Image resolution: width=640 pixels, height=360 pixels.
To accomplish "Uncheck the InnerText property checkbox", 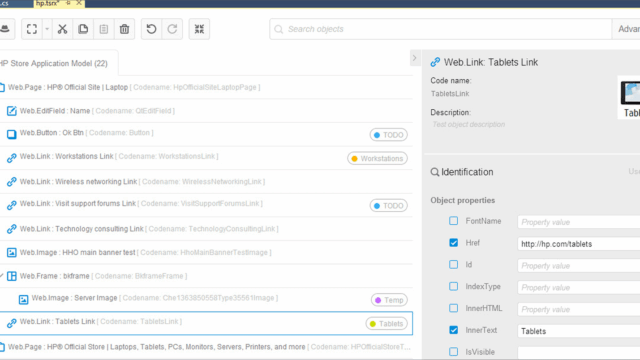I will coord(453,330).
